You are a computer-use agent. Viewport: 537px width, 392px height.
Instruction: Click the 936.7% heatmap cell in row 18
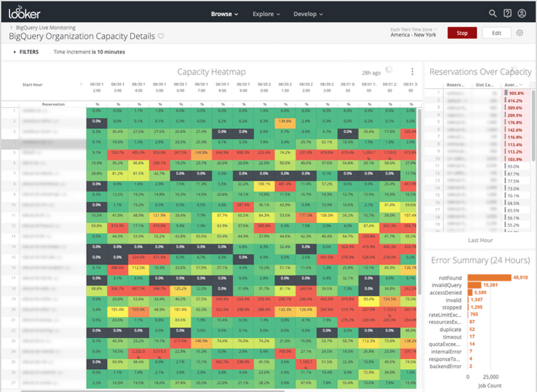tap(118, 291)
